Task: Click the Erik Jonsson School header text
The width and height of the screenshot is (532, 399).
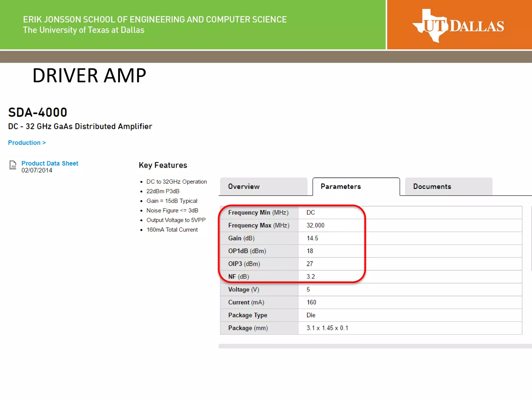Action: click(x=155, y=19)
